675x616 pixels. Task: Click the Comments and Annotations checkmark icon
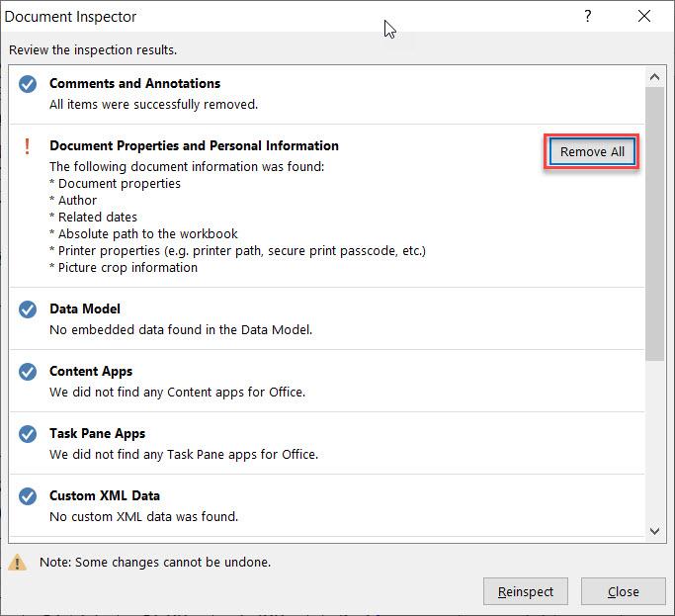(28, 84)
